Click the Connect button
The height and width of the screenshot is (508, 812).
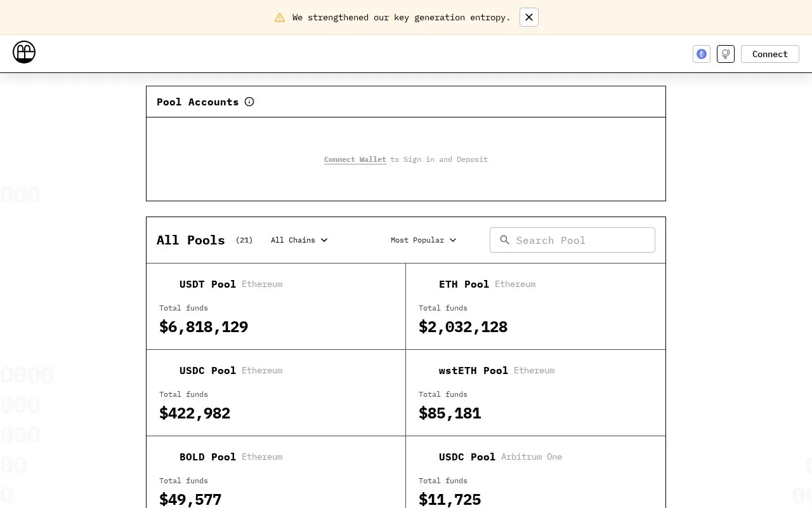pyautogui.click(x=770, y=54)
